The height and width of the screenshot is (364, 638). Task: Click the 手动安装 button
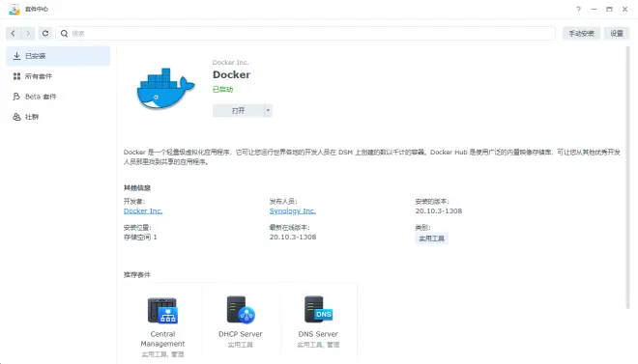581,34
